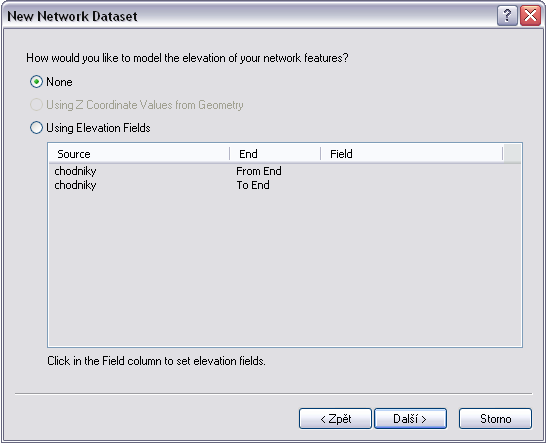The height and width of the screenshot is (443, 548).
Task: Proceed with the Další button
Action: click(x=410, y=419)
